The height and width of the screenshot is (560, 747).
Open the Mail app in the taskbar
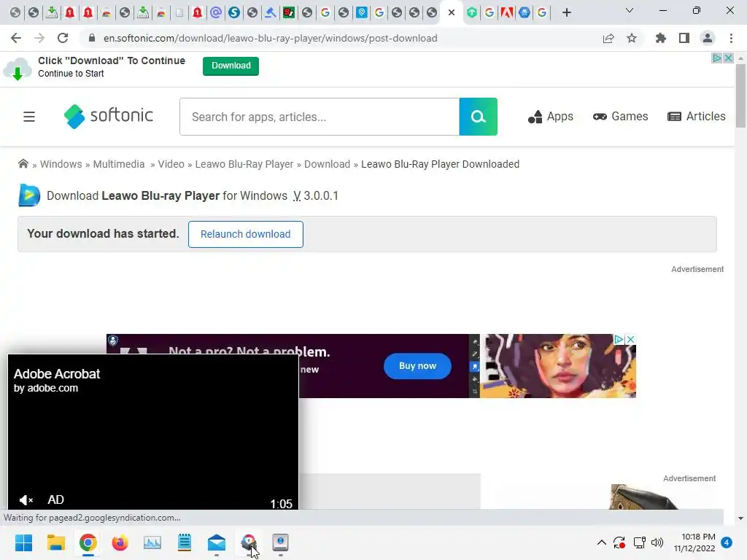coord(217,542)
